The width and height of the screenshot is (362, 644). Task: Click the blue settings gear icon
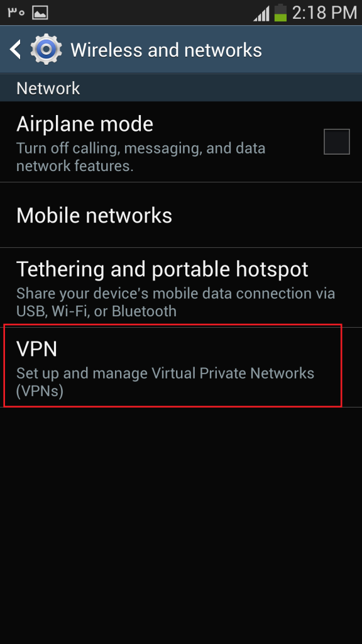point(47,50)
